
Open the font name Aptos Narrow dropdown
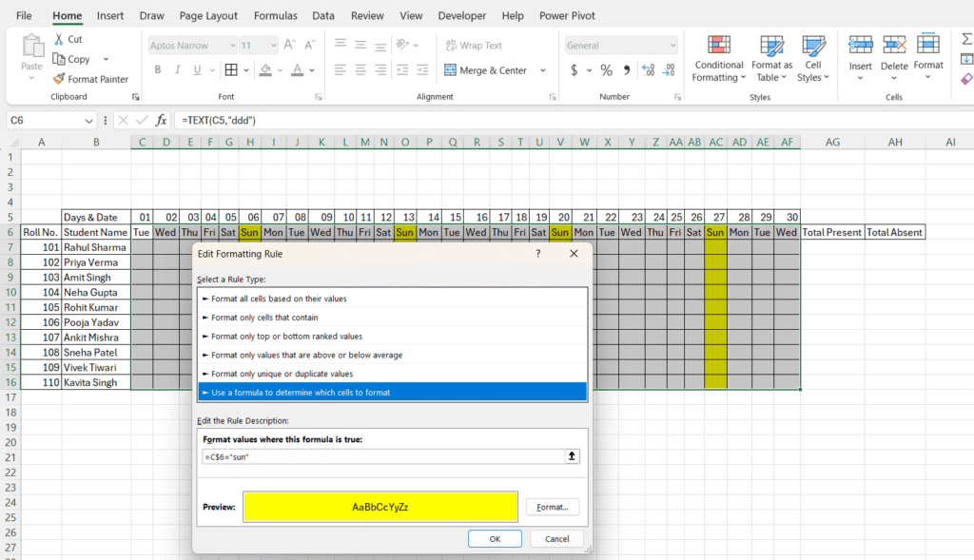pyautogui.click(x=233, y=46)
